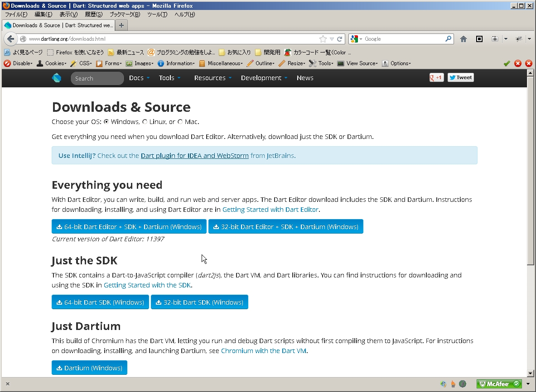Open the search engine selector dropdown
Screen dimensions: 536x392
(x=356, y=39)
